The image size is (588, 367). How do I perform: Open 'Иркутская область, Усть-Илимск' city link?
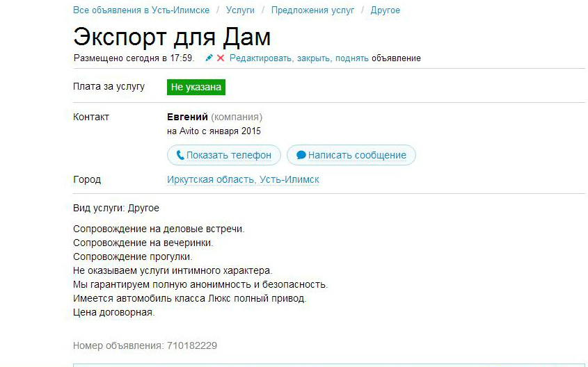(x=243, y=180)
